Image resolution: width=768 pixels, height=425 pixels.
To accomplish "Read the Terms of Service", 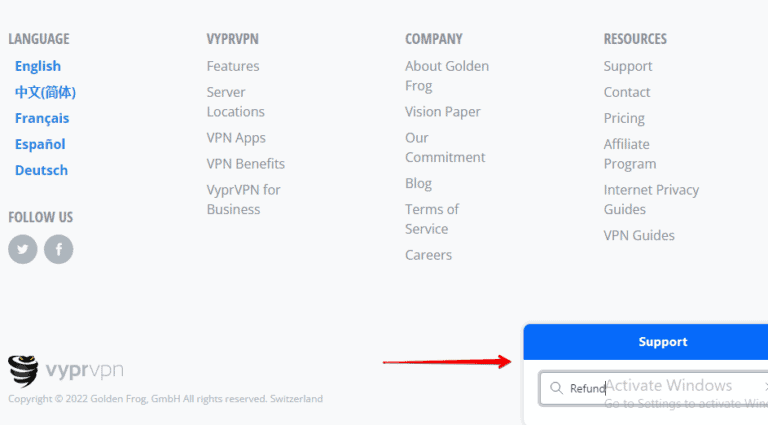I will click(x=431, y=219).
